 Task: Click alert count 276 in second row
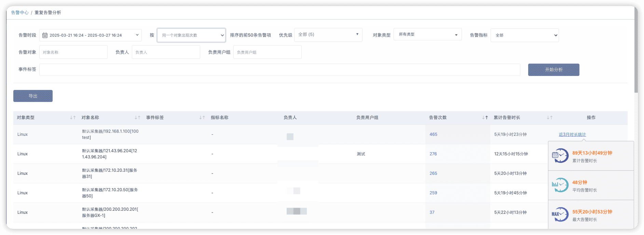pyautogui.click(x=433, y=154)
